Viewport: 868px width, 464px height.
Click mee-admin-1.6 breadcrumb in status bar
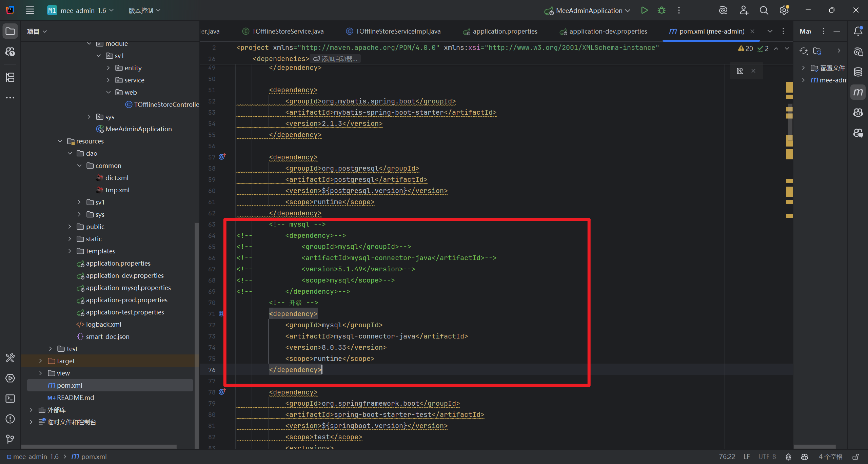click(x=33, y=457)
